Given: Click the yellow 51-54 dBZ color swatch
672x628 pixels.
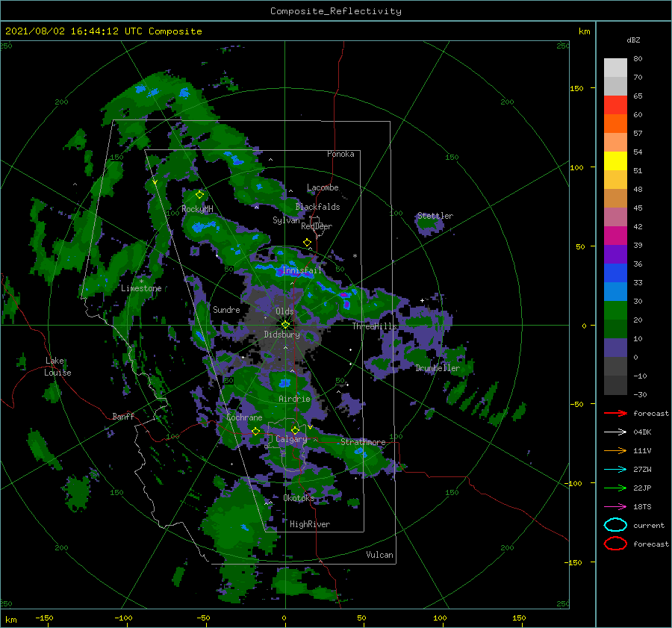Looking at the screenshot, I should 615,161.
